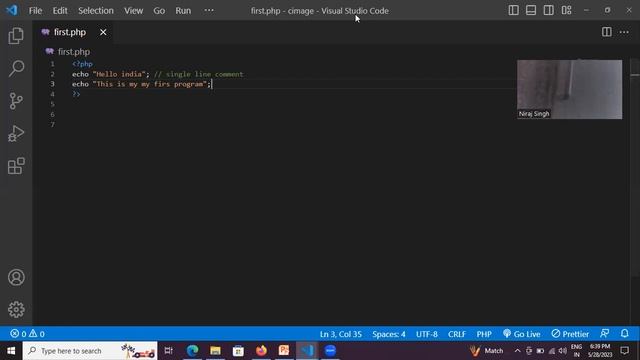
Task: Toggle the primary side bar layout icon
Action: [x=513, y=11]
